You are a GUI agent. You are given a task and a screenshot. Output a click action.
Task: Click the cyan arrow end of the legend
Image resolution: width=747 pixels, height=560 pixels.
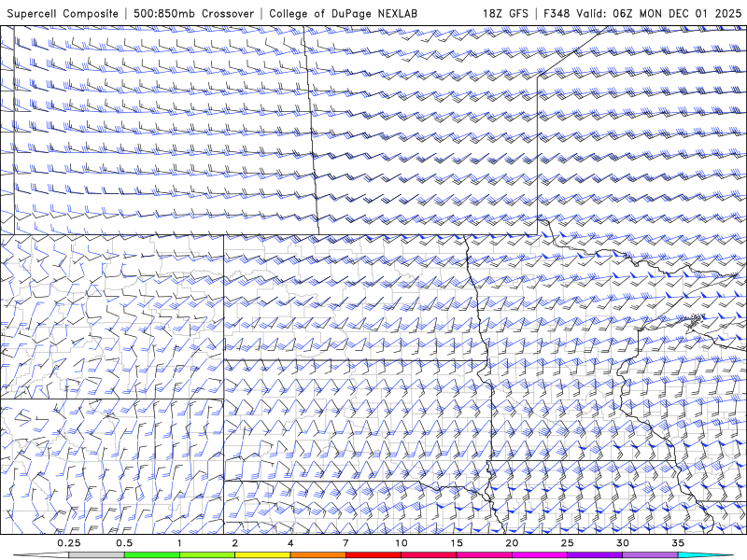(705, 555)
